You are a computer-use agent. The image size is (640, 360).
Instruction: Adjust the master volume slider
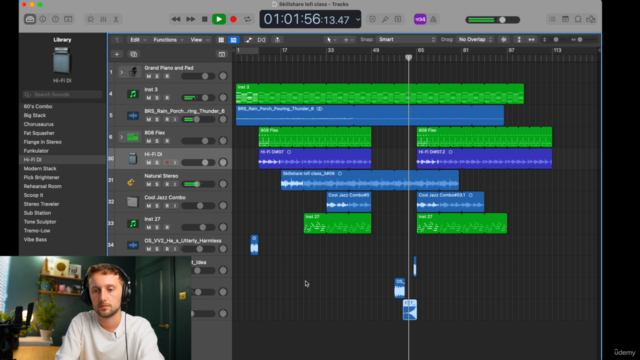493,20
